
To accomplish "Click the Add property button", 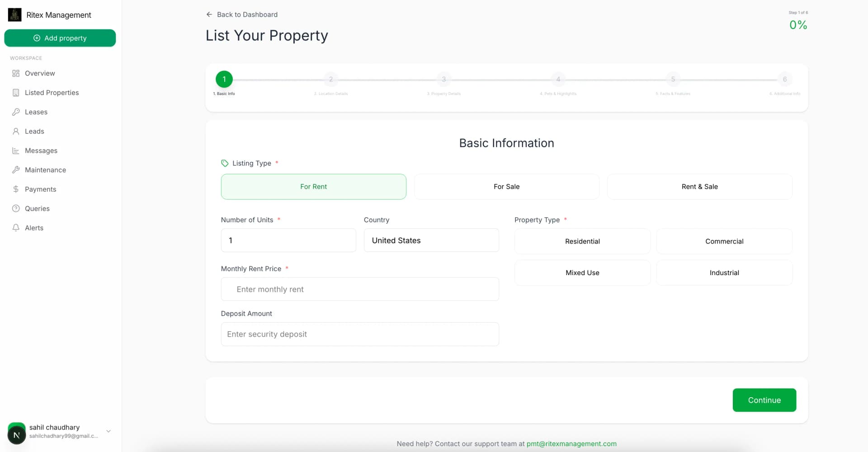I will [x=60, y=38].
